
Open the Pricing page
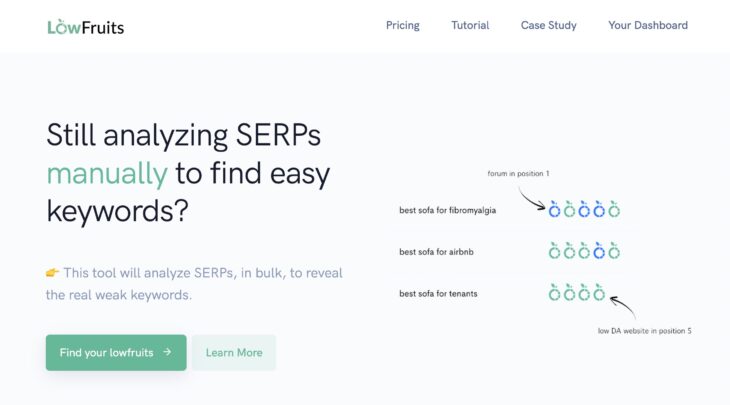coord(403,25)
